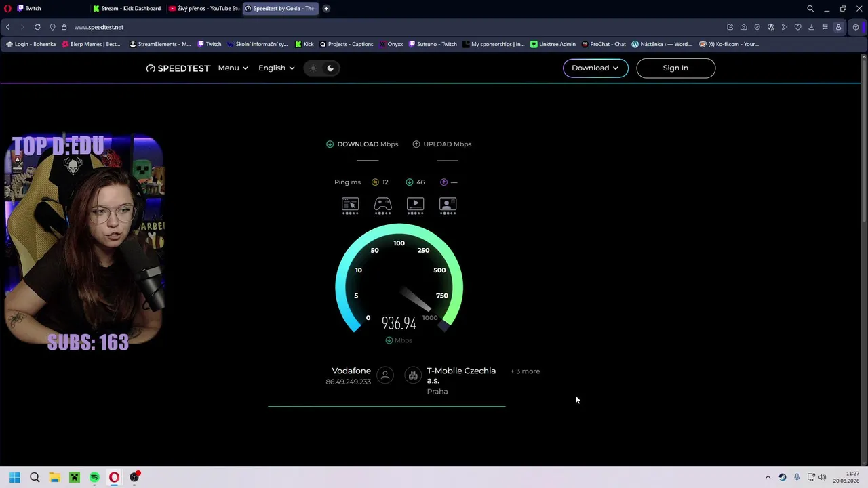Open the browser easy setup menu icon
This screenshot has width=868, height=488.
point(825,27)
